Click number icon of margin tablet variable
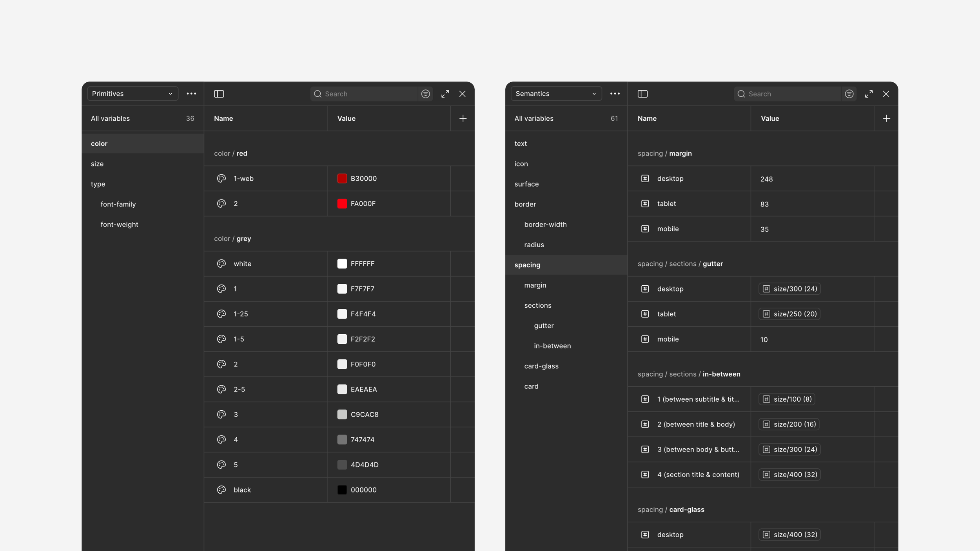The height and width of the screenshot is (551, 980). point(645,203)
